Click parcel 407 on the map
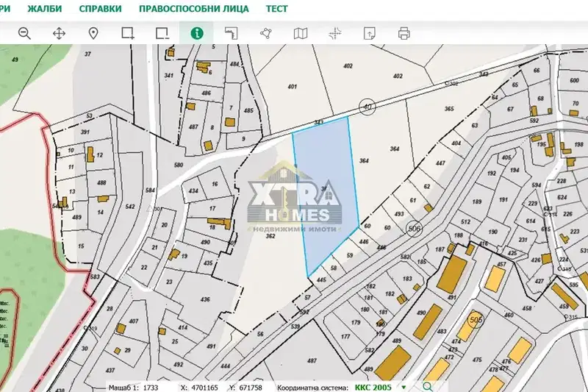588x392 pixels. pyautogui.click(x=134, y=321)
